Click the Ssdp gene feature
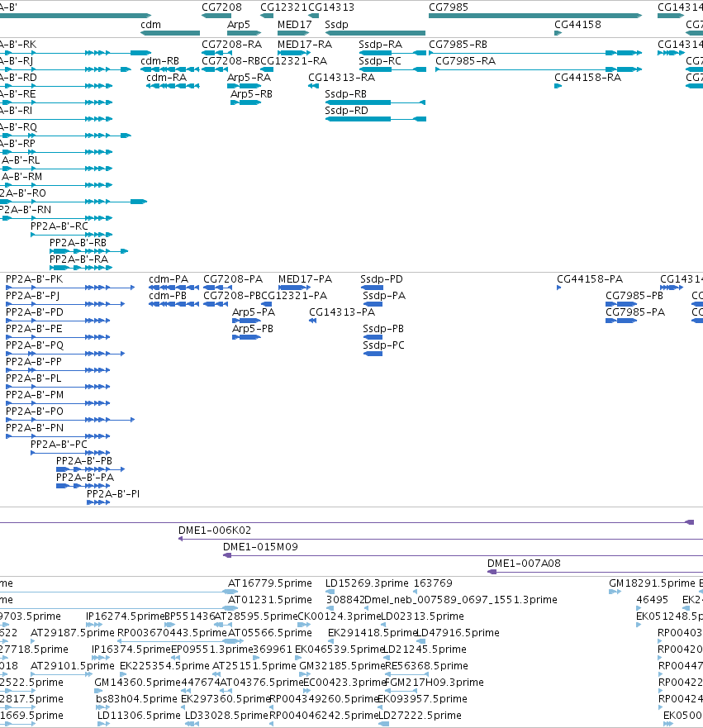 pyautogui.click(x=375, y=33)
